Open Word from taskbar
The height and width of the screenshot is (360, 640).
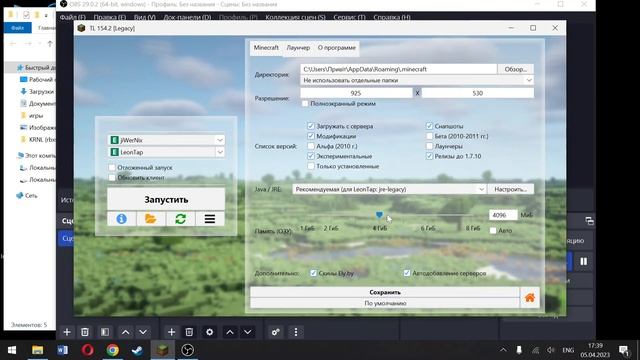point(62,350)
